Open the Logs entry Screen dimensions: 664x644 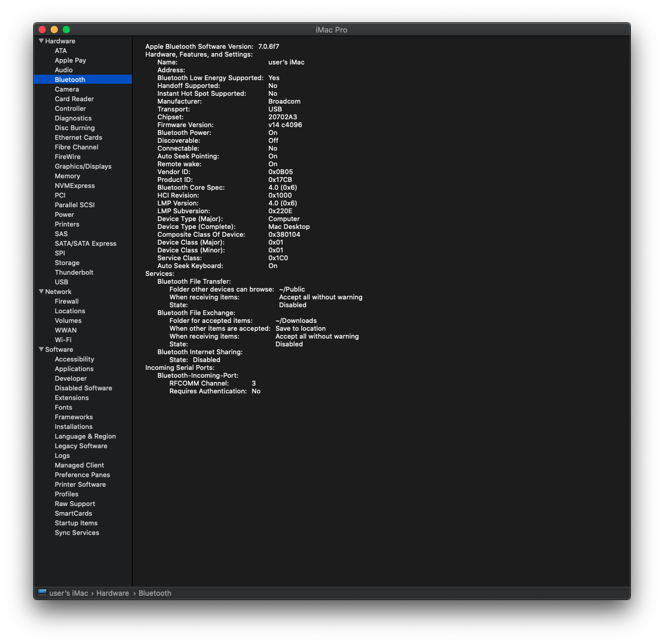click(x=62, y=455)
